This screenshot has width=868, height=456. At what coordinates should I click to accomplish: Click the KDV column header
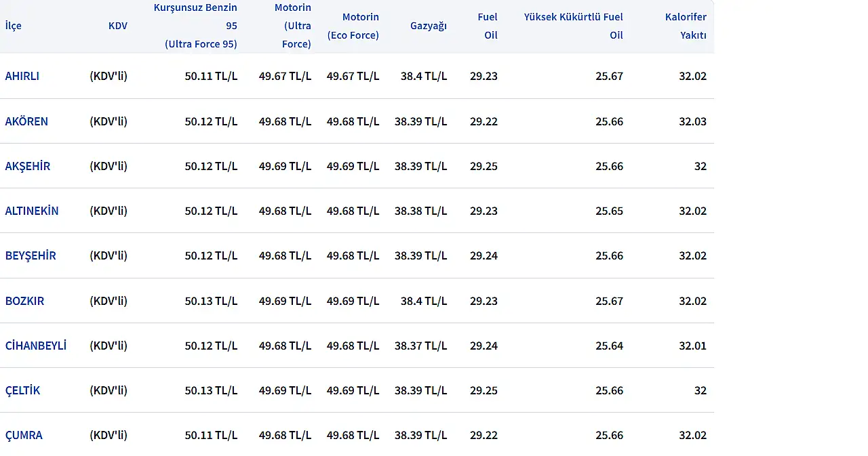[x=118, y=26]
